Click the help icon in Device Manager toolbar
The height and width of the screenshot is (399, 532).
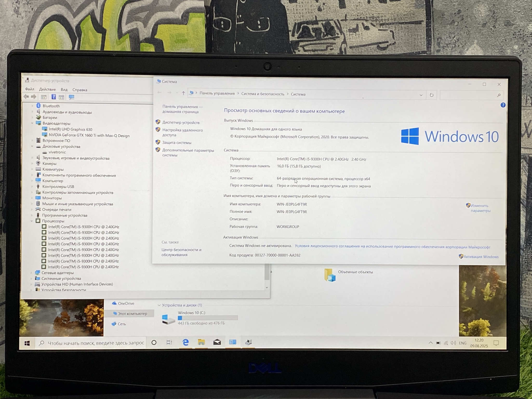[54, 97]
